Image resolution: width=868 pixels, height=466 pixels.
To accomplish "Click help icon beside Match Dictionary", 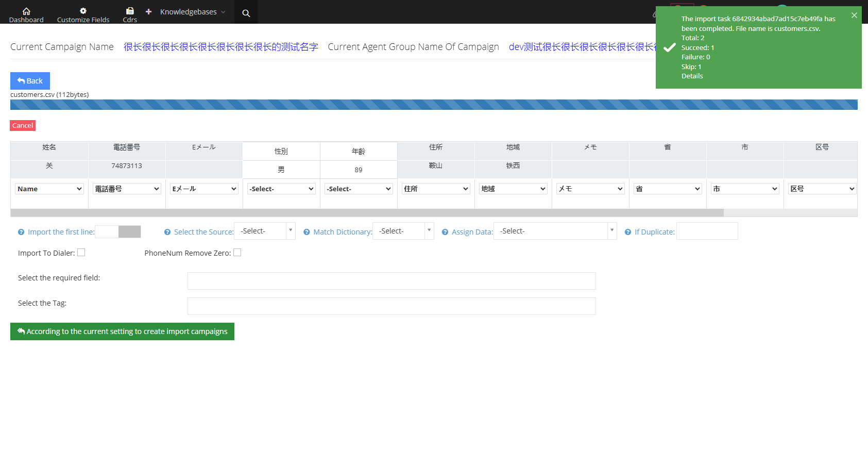I will pyautogui.click(x=307, y=232).
